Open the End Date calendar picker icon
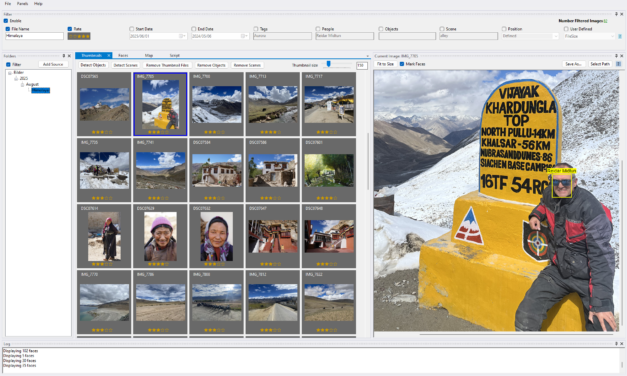Viewport: 627px width, 376px height. point(243,36)
